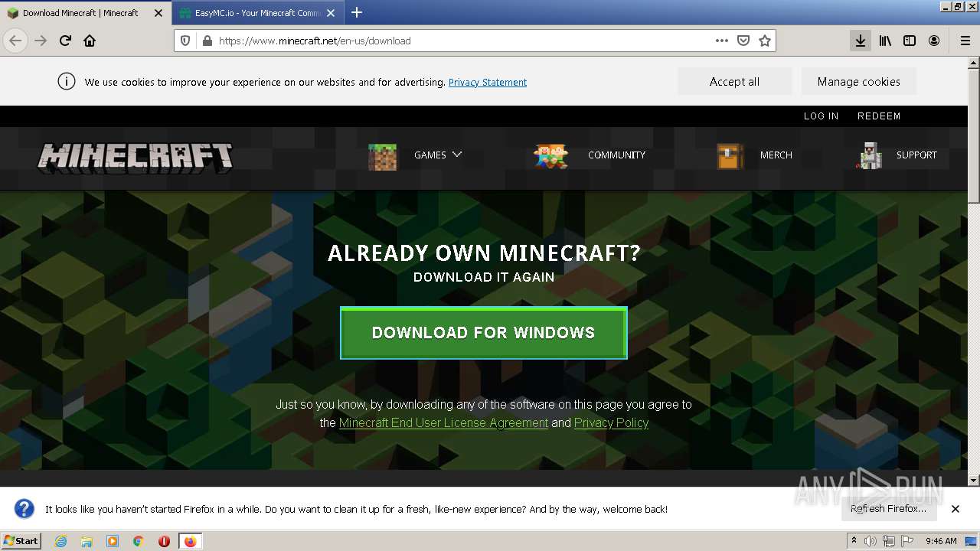The image size is (980, 551).
Task: Click the browser forward arrow
Action: pyautogui.click(x=41, y=41)
